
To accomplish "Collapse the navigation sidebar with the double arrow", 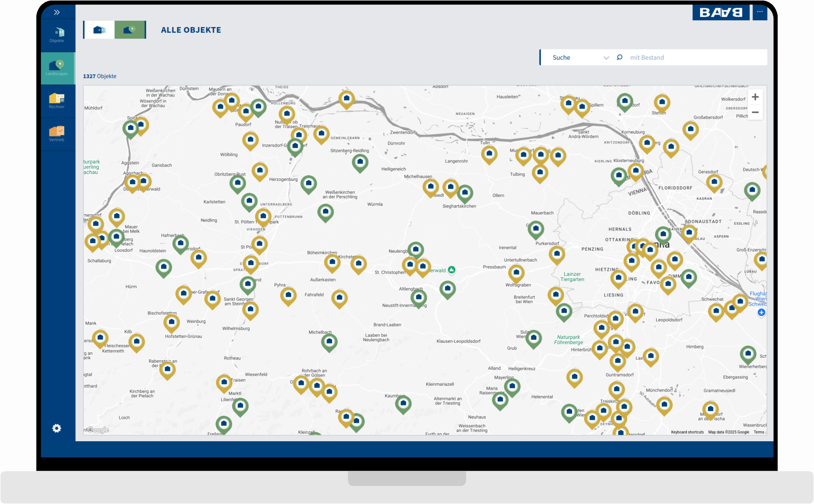I will [57, 12].
